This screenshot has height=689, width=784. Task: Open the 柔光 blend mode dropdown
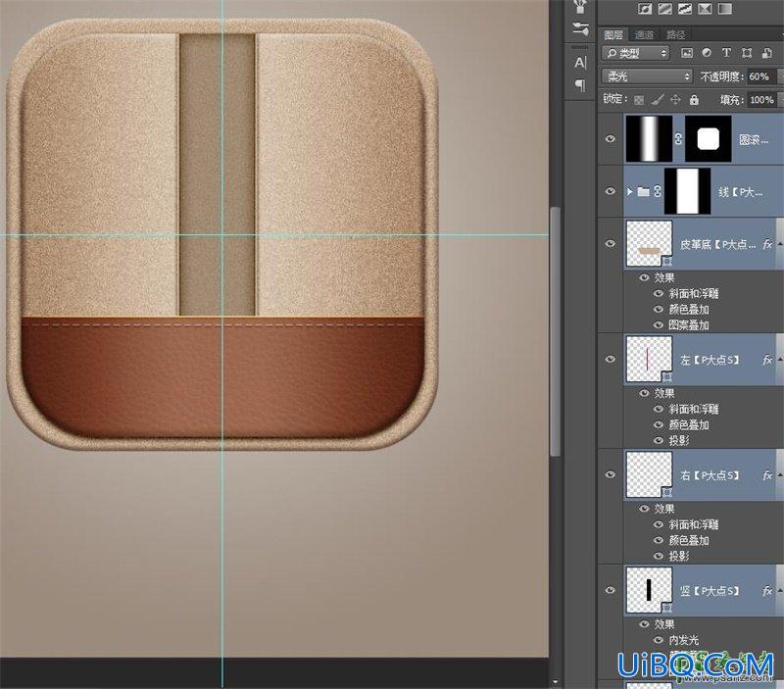click(x=647, y=76)
